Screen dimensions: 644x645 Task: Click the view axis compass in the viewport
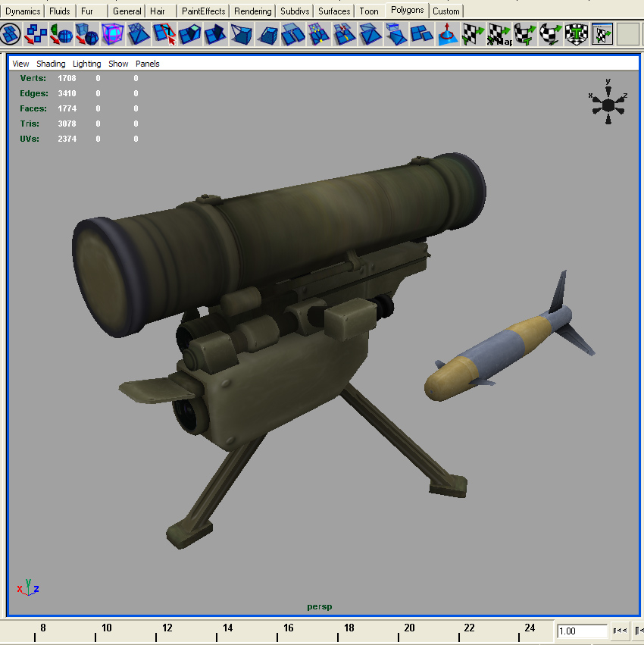(607, 103)
